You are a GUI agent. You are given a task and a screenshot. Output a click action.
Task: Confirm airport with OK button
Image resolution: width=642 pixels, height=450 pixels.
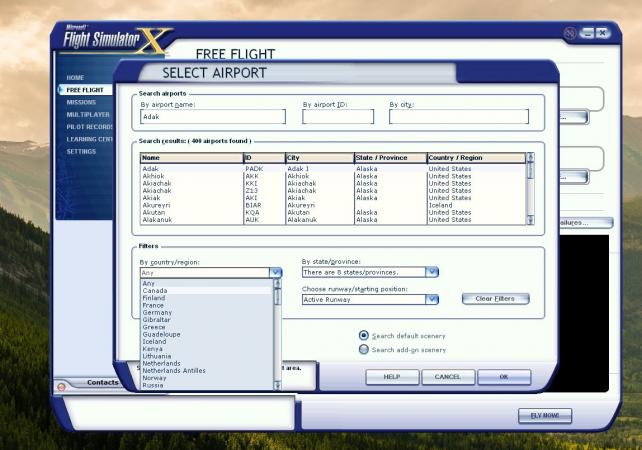tap(504, 377)
